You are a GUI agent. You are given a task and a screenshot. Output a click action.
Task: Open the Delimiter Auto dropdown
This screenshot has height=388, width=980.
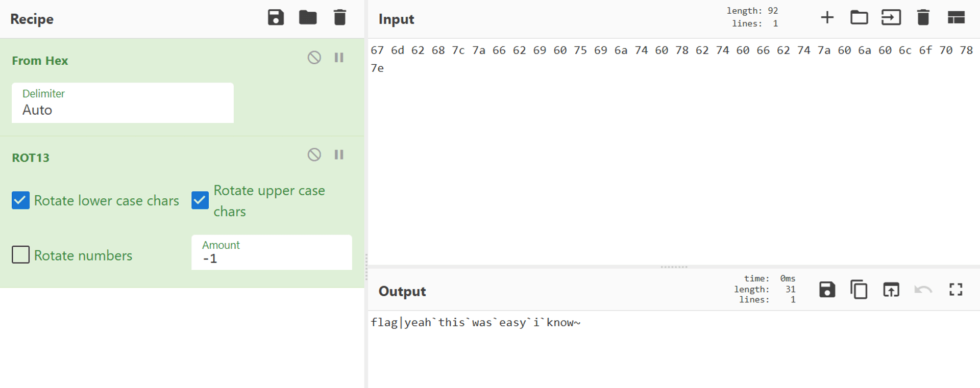click(x=122, y=103)
